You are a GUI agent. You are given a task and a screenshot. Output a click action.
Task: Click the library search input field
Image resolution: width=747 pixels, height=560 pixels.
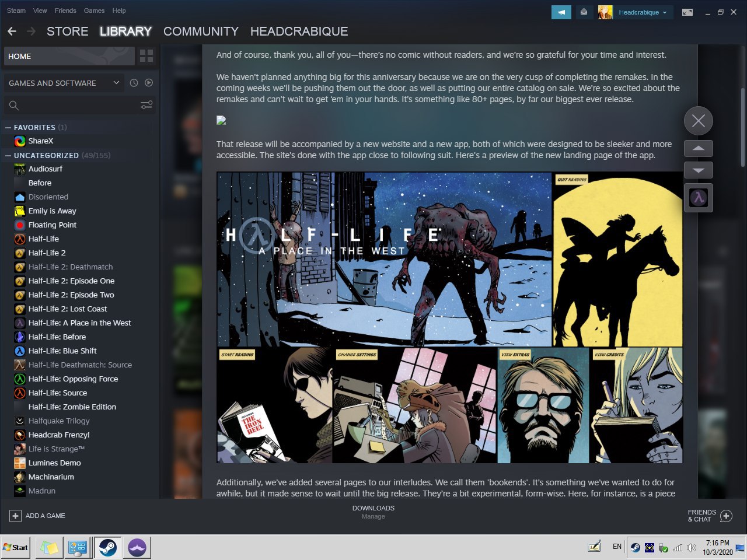[79, 105]
